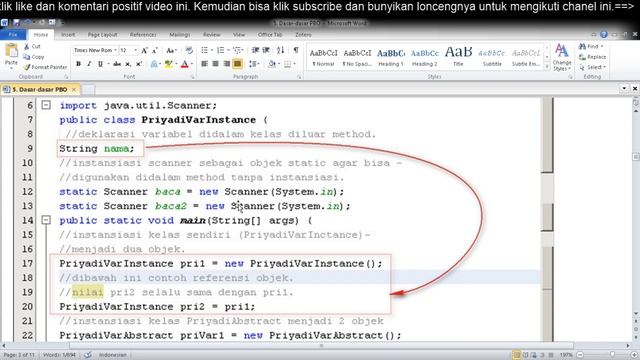Align text left
The width and height of the screenshot is (640, 360).
pyautogui.click(x=204, y=64)
